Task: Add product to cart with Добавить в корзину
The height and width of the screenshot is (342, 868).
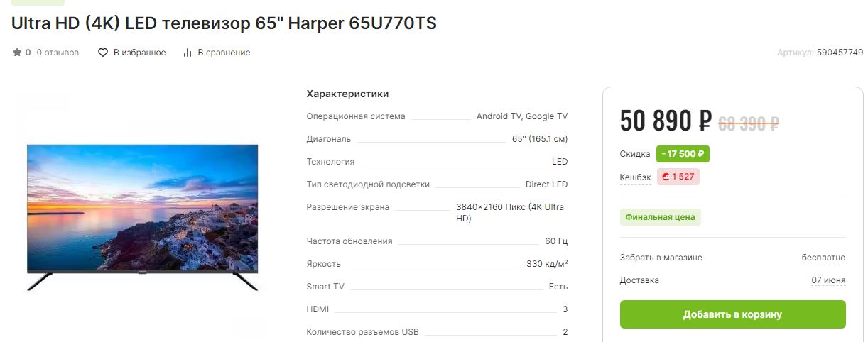Action: [732, 314]
